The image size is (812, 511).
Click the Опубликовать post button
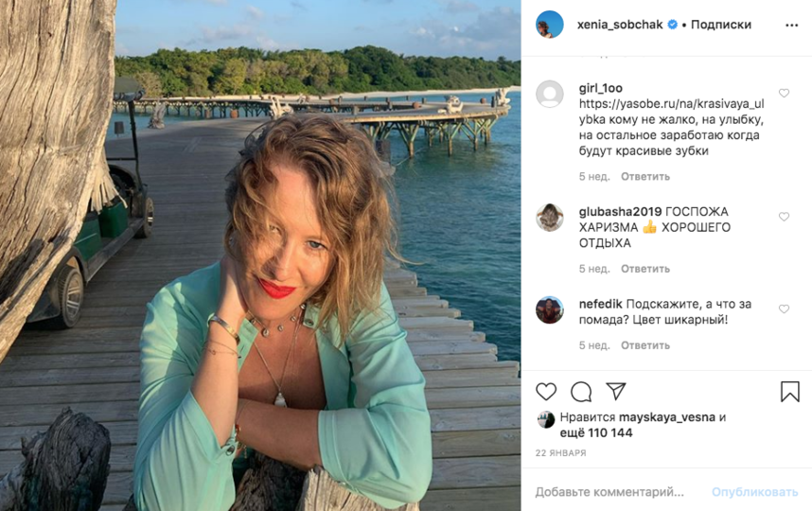[x=755, y=492]
